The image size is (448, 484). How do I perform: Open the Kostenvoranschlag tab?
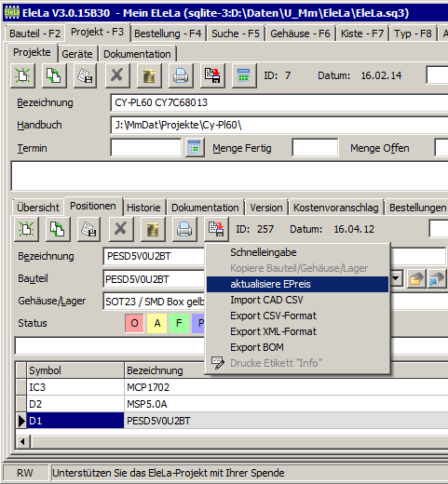point(336,208)
